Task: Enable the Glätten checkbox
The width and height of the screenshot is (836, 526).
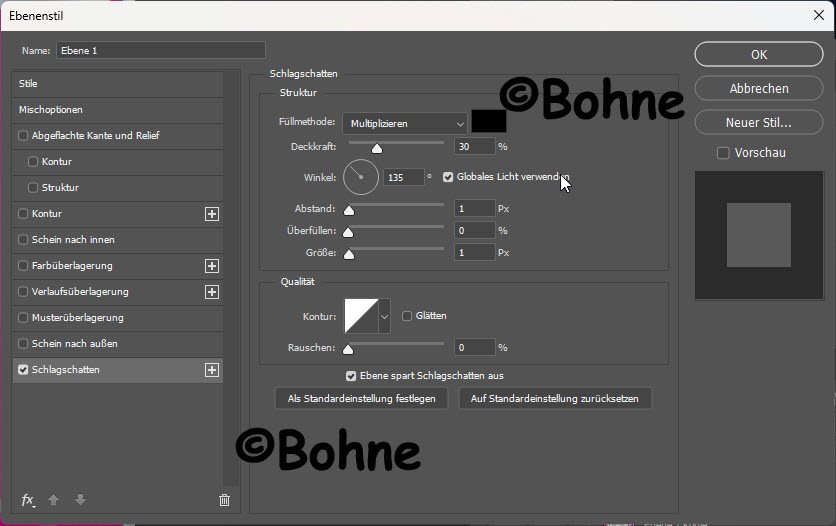Action: [407, 316]
